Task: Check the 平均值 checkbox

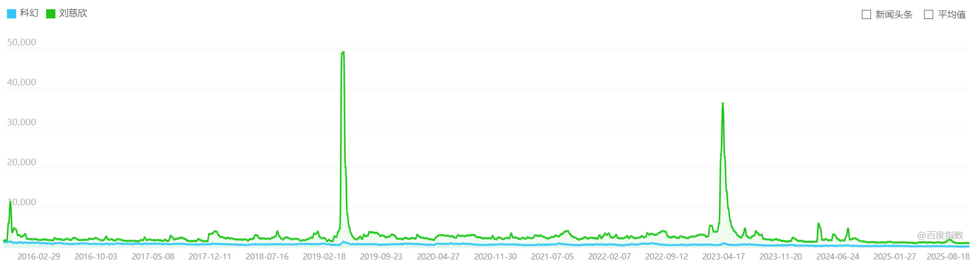Action: 928,14
